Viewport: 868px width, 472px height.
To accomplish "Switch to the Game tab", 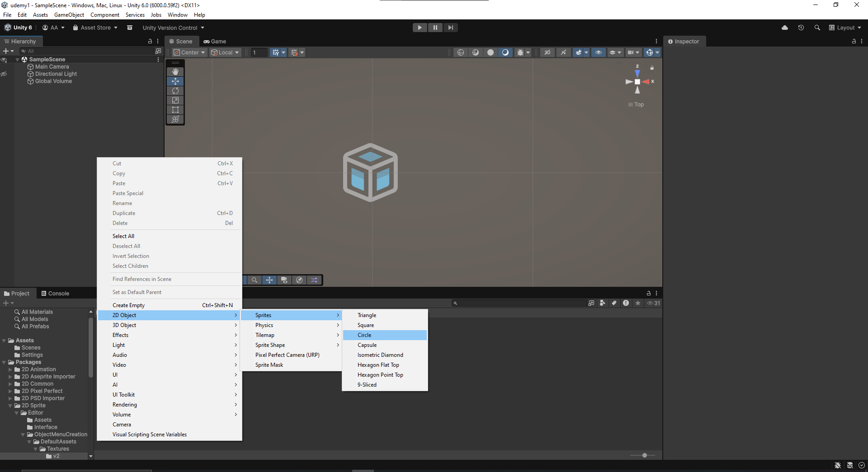I will point(215,41).
